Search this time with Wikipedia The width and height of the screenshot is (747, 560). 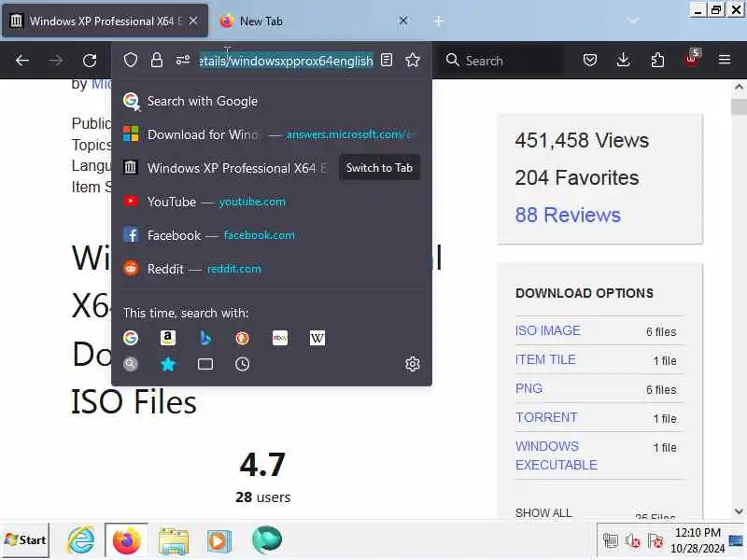317,338
